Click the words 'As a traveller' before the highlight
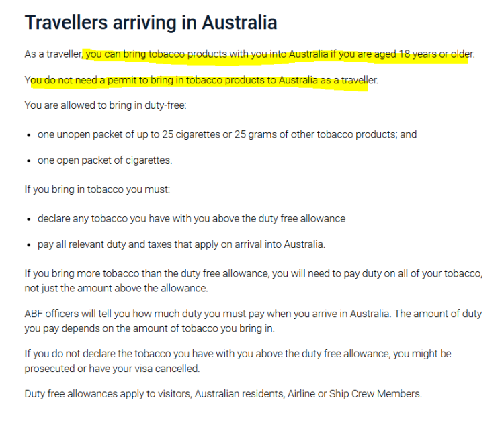 [x=53, y=54]
